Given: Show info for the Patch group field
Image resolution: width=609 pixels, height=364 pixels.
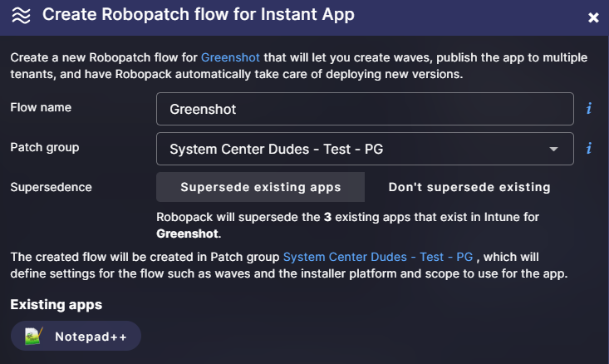Looking at the screenshot, I should point(589,148).
